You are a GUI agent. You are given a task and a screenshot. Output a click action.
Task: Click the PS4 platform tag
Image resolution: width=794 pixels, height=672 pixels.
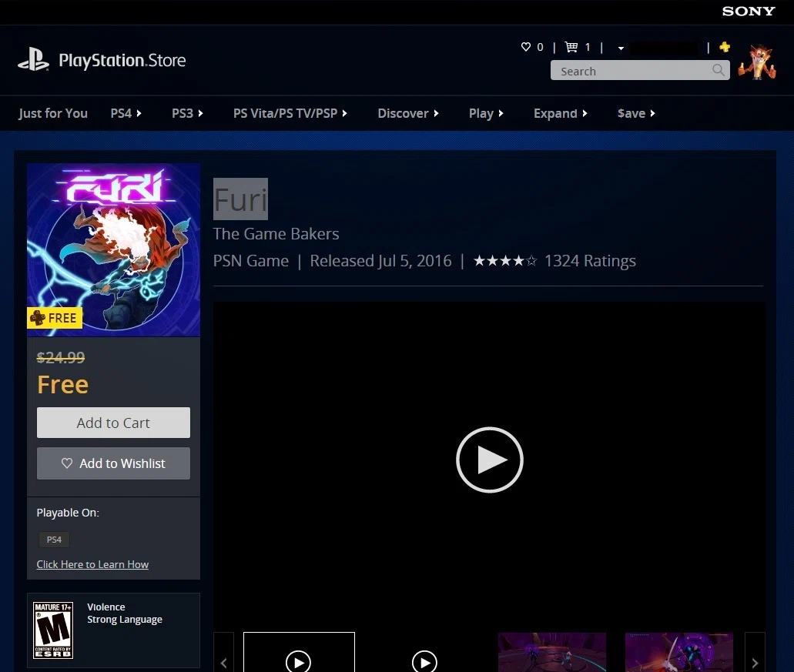tap(54, 540)
